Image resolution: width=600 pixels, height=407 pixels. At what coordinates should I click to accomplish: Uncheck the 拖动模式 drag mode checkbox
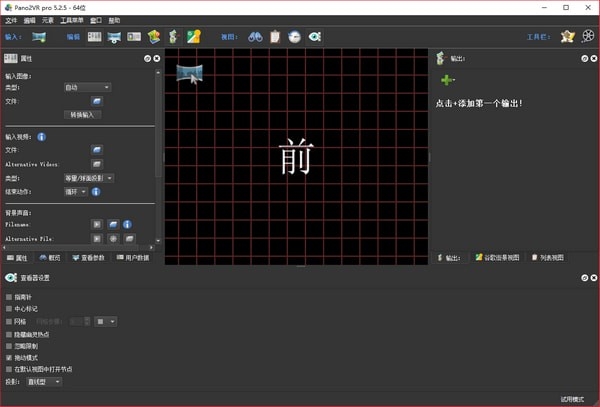9,358
